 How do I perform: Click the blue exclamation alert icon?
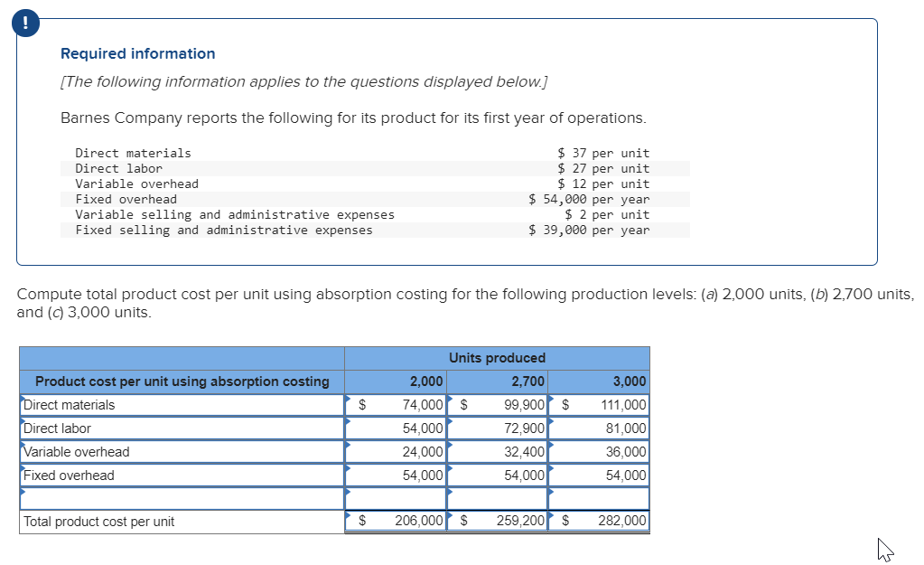pos(25,23)
